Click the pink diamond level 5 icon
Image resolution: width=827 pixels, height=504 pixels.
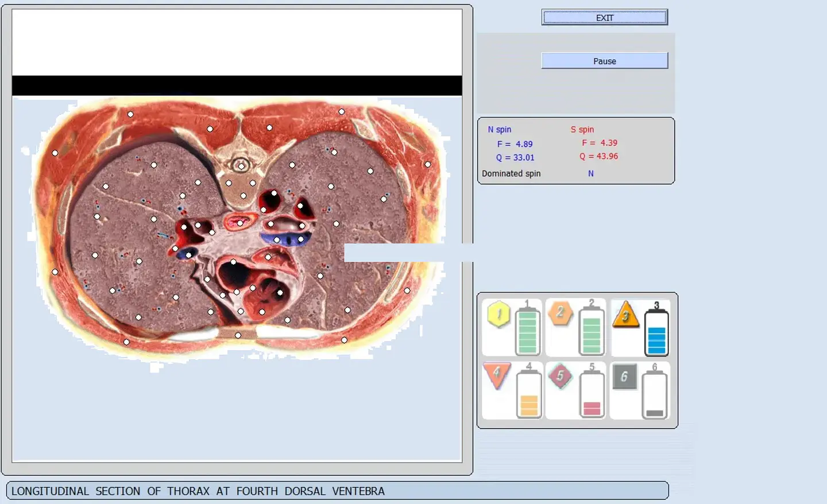tap(561, 377)
